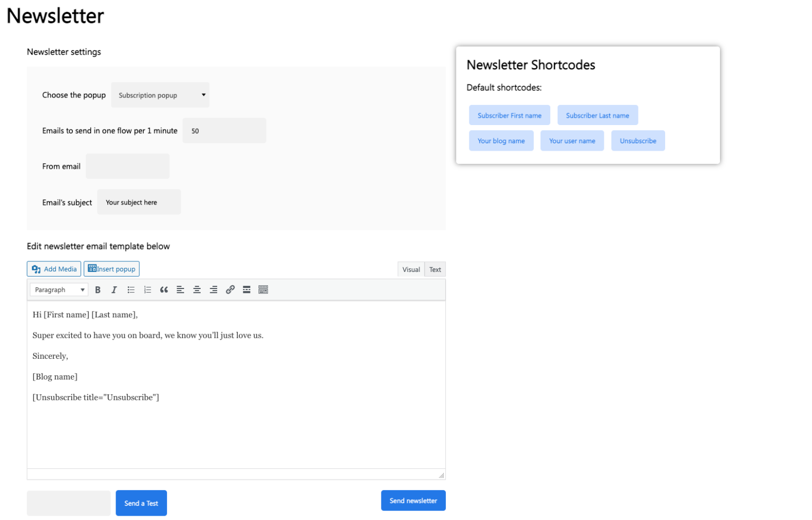Insert a Read More tag
This screenshot has width=812, height=520.
[246, 290]
